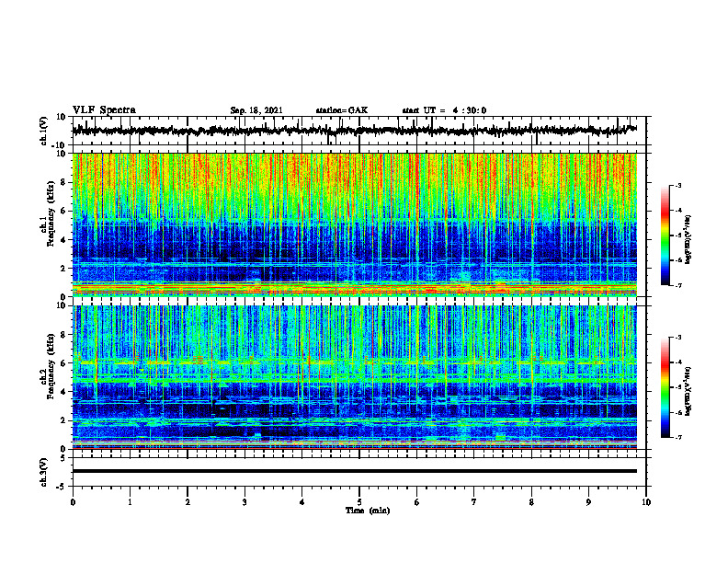The height and width of the screenshot is (563, 728).
Task: Click the "0" tick on the Time axis
Action: 73,502
